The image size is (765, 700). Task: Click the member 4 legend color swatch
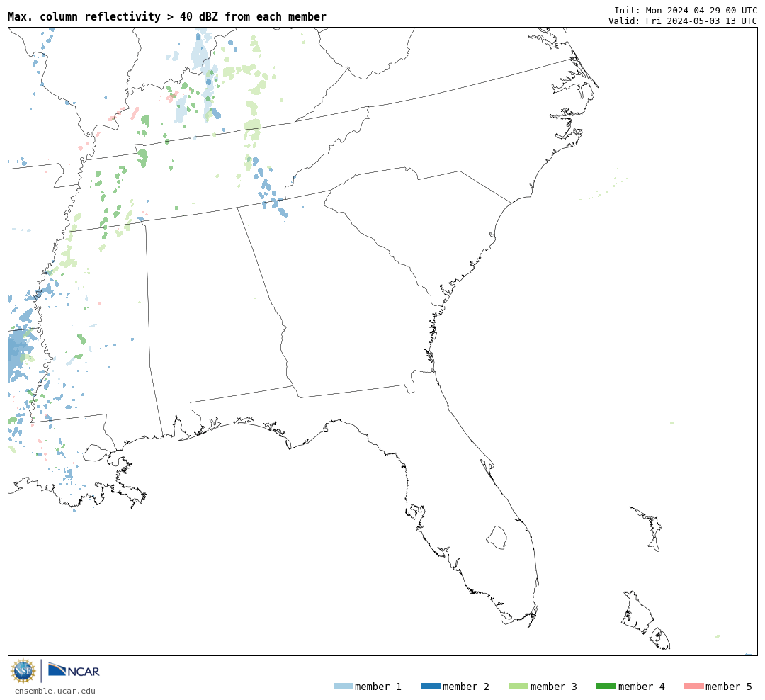tap(606, 687)
